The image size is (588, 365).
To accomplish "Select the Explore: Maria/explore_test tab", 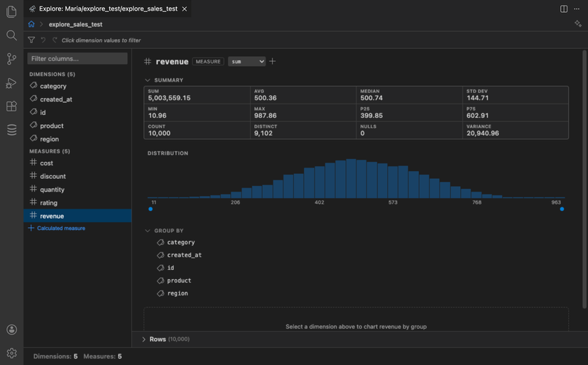I will 109,9.
